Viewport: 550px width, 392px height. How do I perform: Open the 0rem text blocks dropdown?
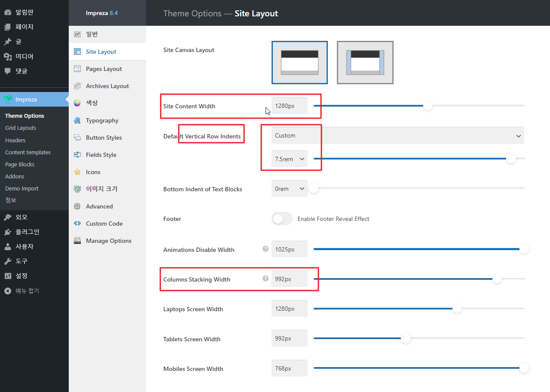[x=290, y=189]
